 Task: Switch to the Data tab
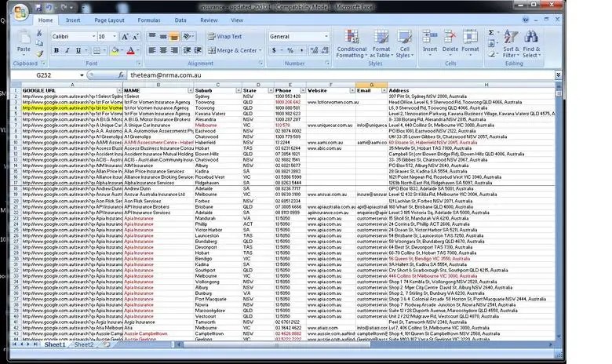pyautogui.click(x=180, y=20)
